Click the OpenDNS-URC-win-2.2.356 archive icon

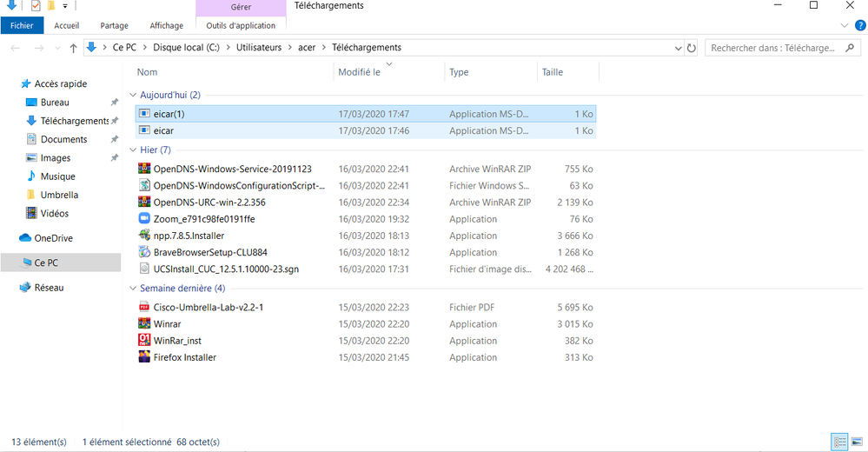point(144,202)
